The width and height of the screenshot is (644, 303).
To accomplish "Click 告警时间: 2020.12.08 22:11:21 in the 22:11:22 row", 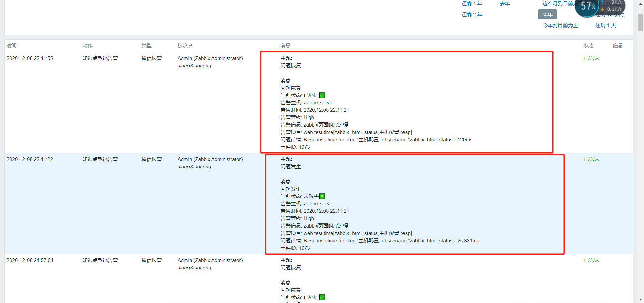I will (315, 211).
